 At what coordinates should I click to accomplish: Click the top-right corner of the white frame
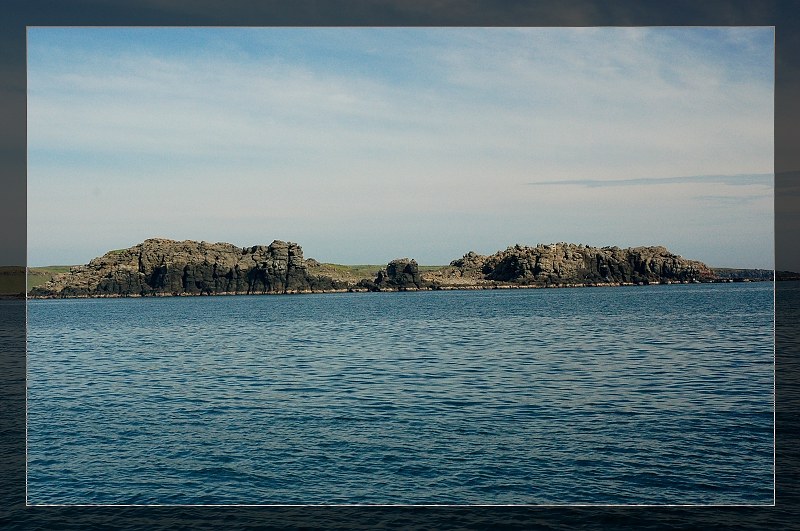pos(773,27)
